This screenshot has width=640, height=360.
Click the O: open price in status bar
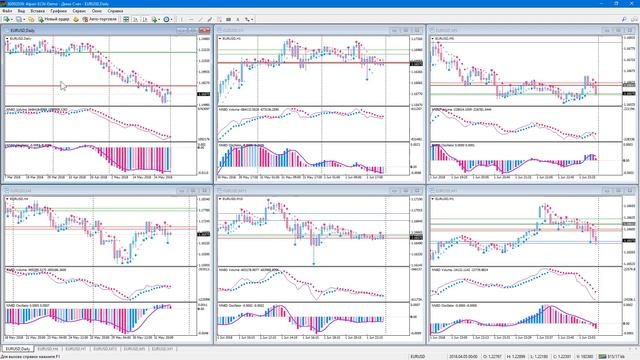[492, 356]
